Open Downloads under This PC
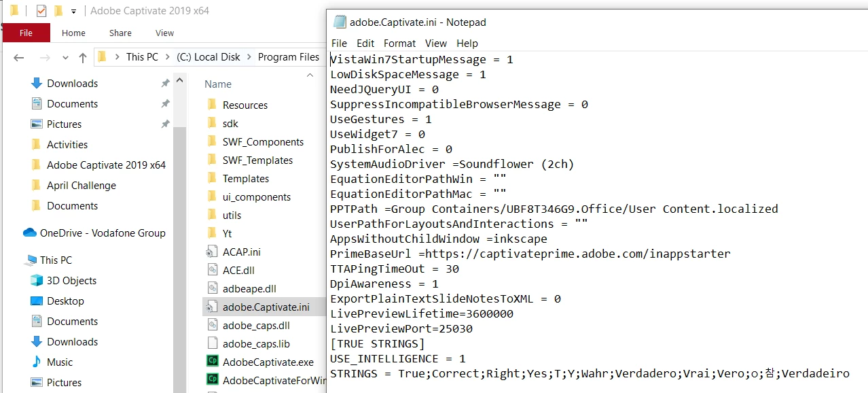Screen dimensions: 868x393 (x=72, y=342)
